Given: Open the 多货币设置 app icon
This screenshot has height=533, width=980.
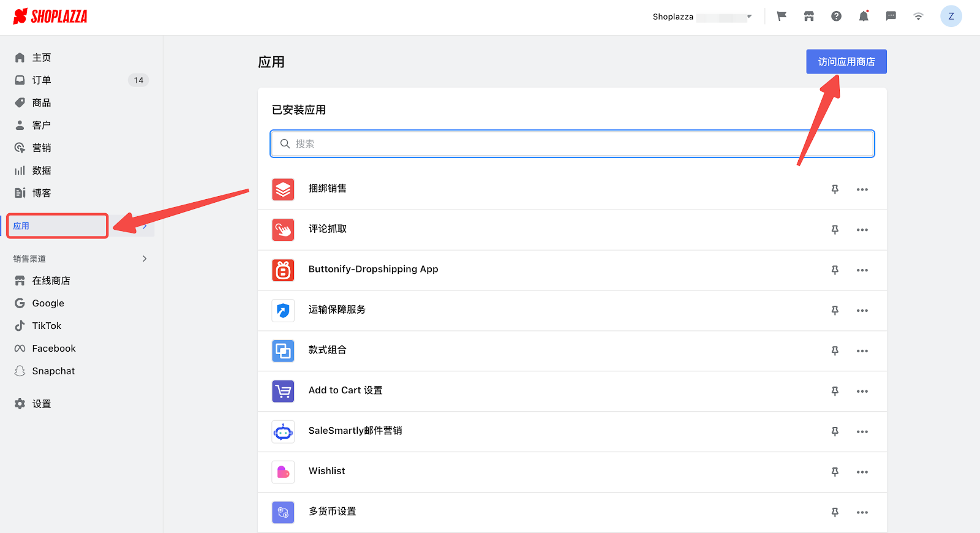Looking at the screenshot, I should click(x=283, y=512).
